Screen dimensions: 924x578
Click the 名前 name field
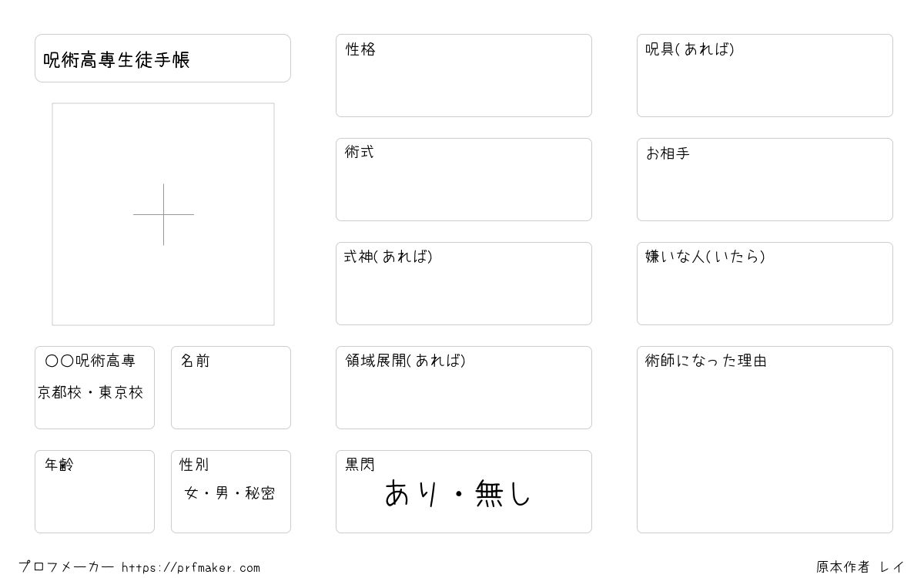tap(231, 388)
